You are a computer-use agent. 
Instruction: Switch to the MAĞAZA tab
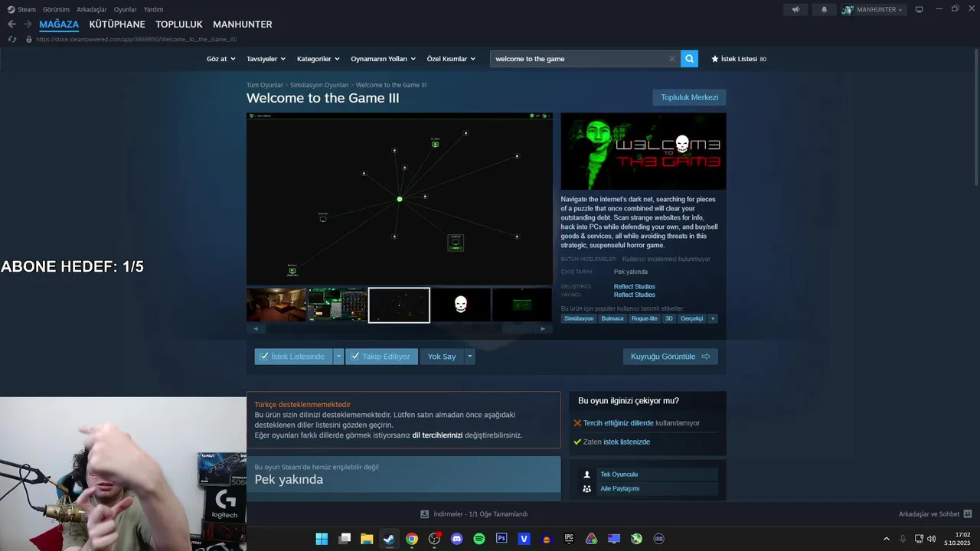coord(59,24)
